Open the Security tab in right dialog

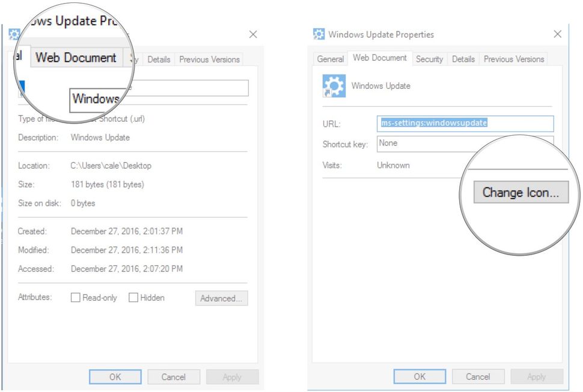[429, 59]
